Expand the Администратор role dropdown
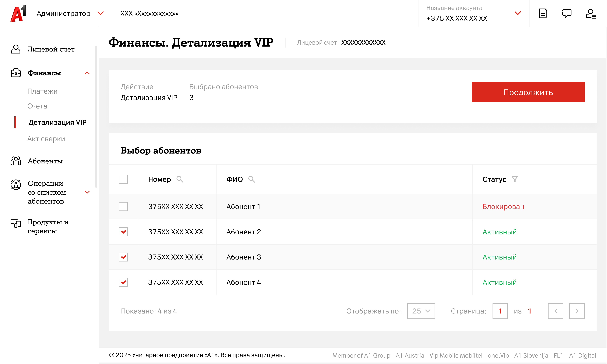The image size is (607, 364). click(x=101, y=13)
